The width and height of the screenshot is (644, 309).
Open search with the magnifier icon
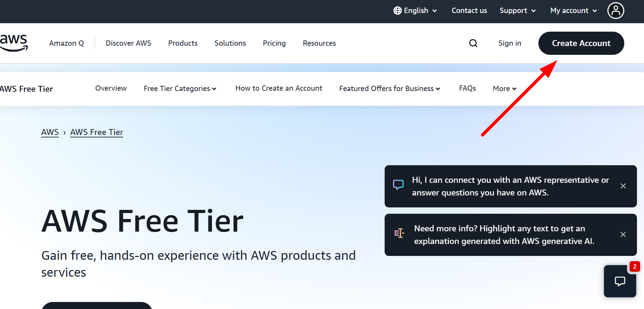click(473, 43)
